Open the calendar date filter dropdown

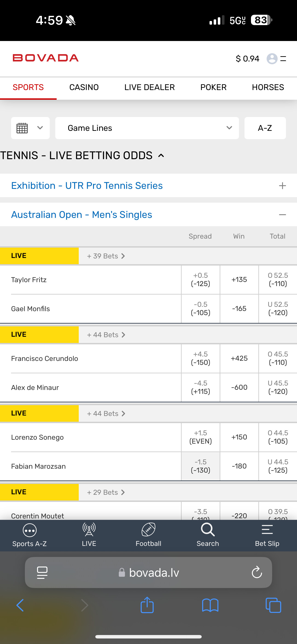[30, 128]
